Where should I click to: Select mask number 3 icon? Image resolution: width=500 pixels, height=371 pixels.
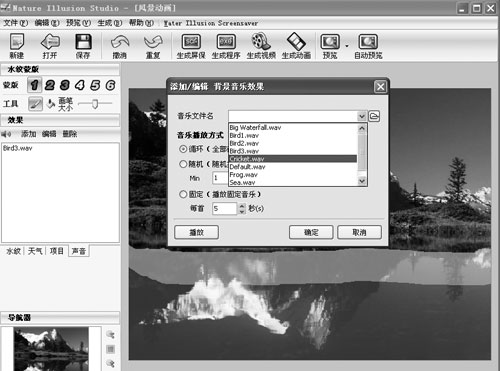click(65, 85)
